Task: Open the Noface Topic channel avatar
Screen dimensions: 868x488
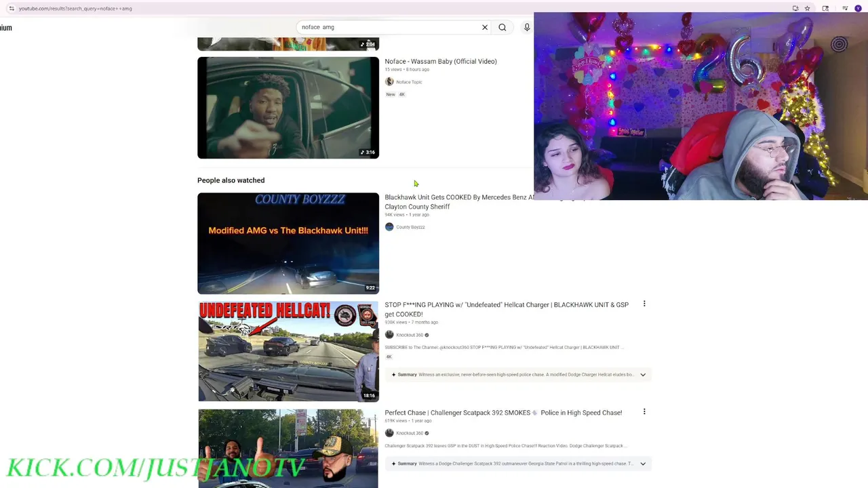Action: click(389, 82)
